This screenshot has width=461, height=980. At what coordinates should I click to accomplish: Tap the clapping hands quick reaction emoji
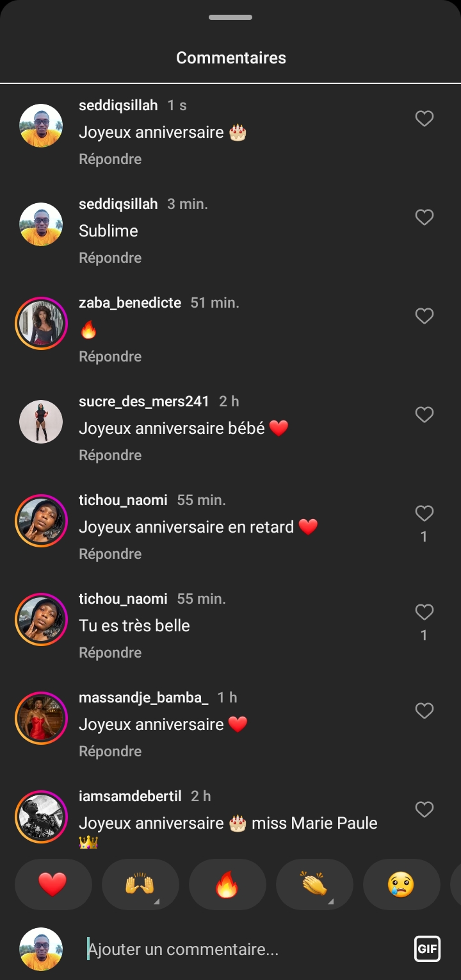(x=314, y=884)
